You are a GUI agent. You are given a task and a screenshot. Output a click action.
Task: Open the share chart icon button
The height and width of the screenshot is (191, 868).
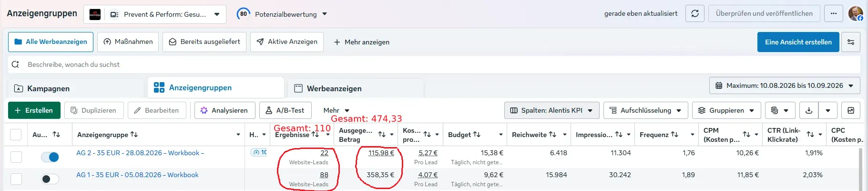851,110
